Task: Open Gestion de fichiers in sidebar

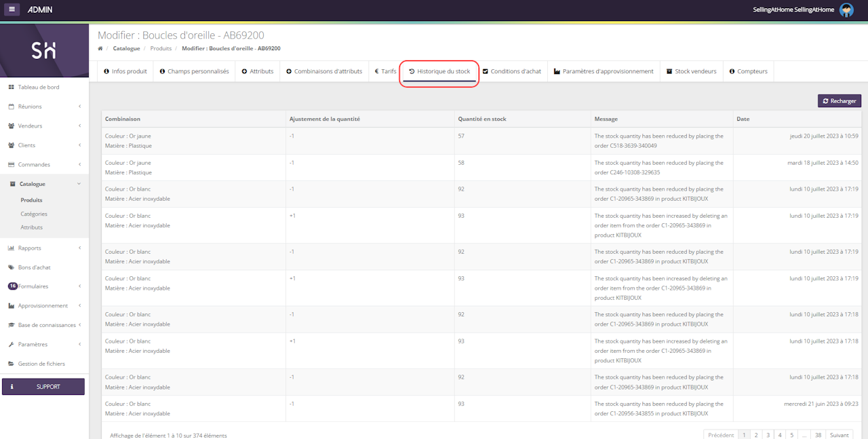Action: pos(41,364)
